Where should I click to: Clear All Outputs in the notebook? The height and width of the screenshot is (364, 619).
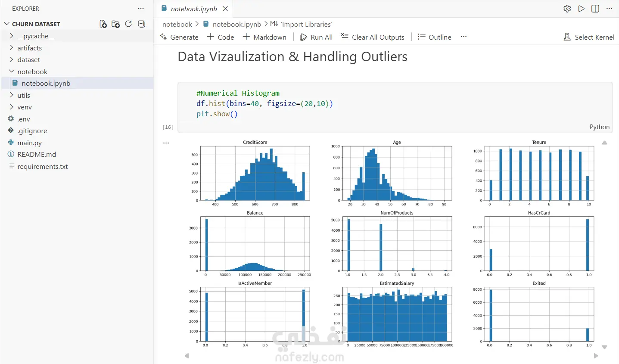tap(373, 37)
